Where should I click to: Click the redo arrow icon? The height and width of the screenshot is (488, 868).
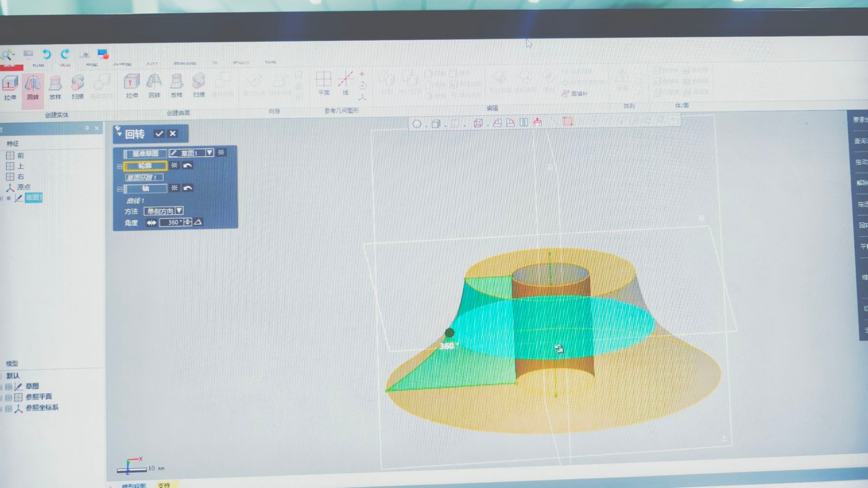coord(65,54)
